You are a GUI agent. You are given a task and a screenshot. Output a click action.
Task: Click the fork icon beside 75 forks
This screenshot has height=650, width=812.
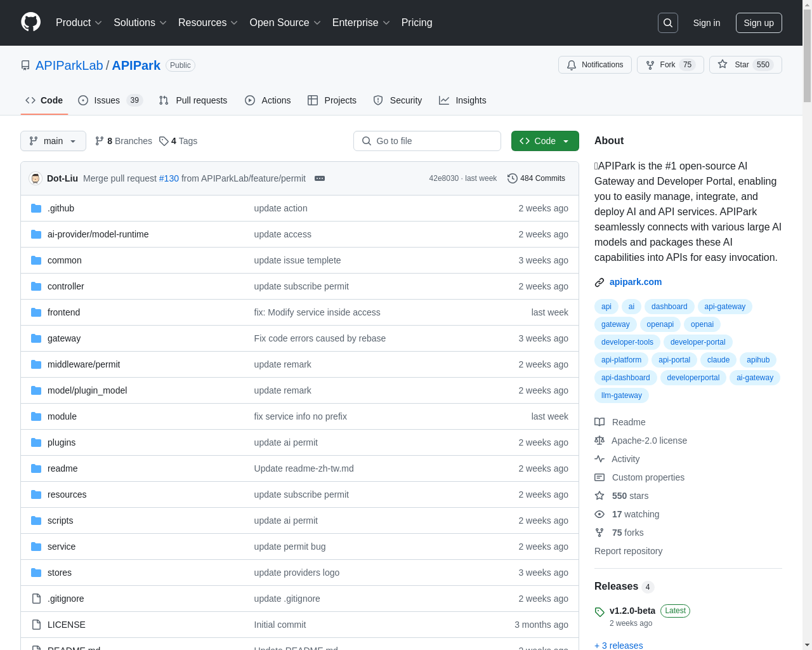point(599,533)
